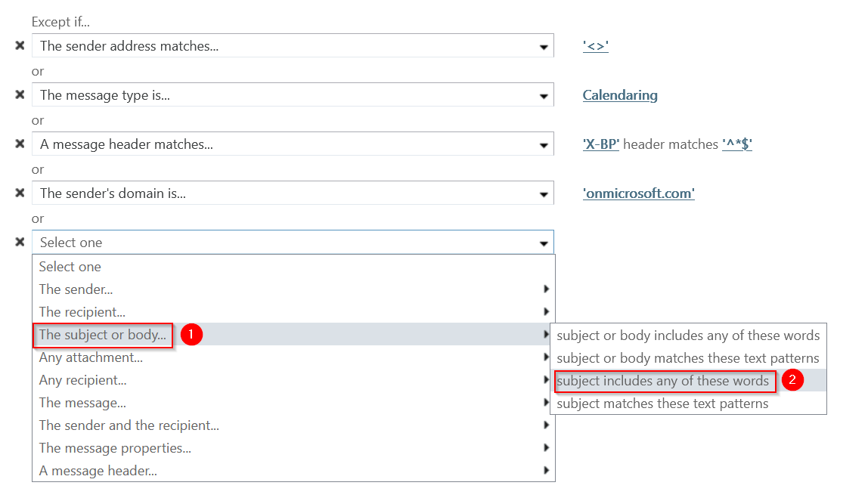Screen dimensions: 868x501
Task: Expand 'The message properties...' submenu
Action: tap(115, 448)
